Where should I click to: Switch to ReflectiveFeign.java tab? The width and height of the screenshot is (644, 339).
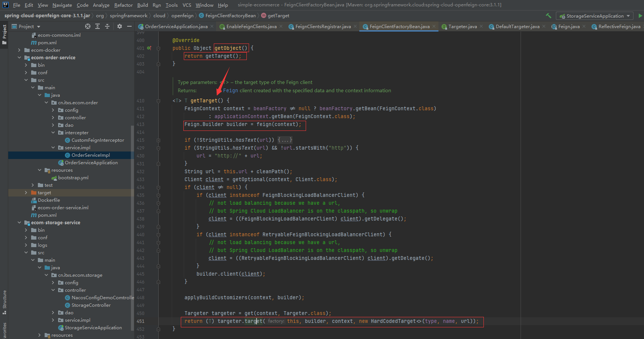[x=616, y=27]
